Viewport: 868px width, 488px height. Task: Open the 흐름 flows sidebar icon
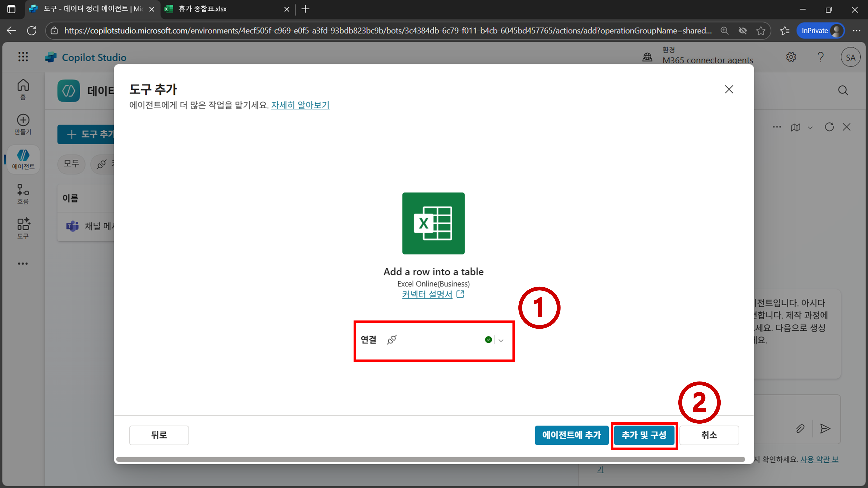[23, 190]
